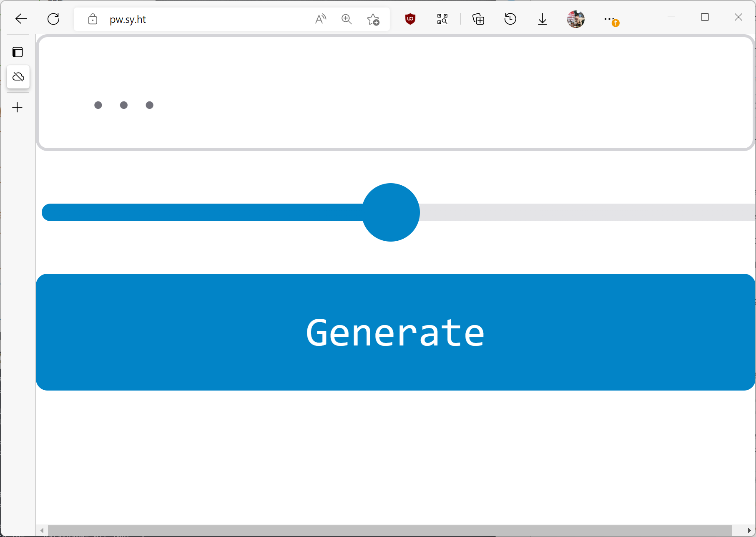
Task: View browsing history
Action: tap(510, 19)
